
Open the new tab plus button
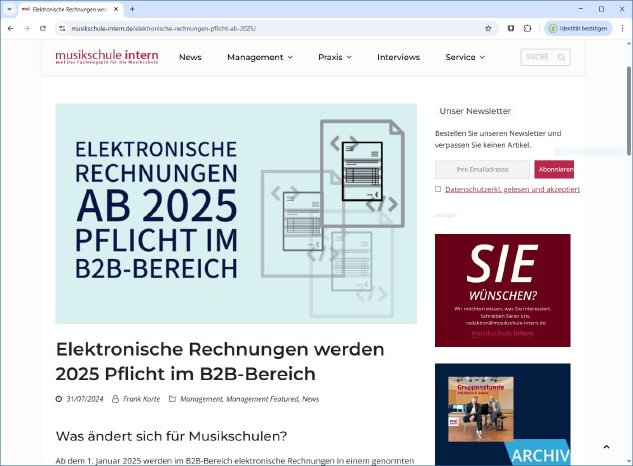[132, 8]
